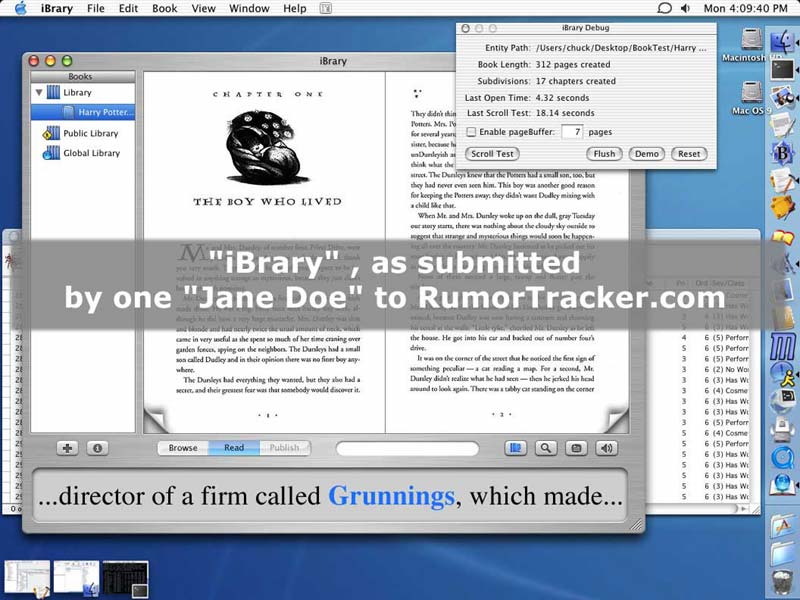The image size is (800, 600).
Task: Select the Harry Potter book in sidebar
Action: 83,112
